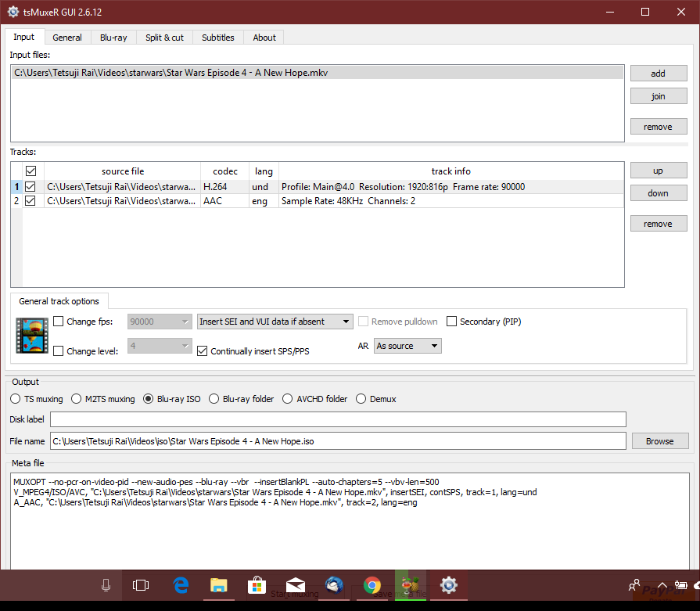Click the track info column header

click(451, 171)
